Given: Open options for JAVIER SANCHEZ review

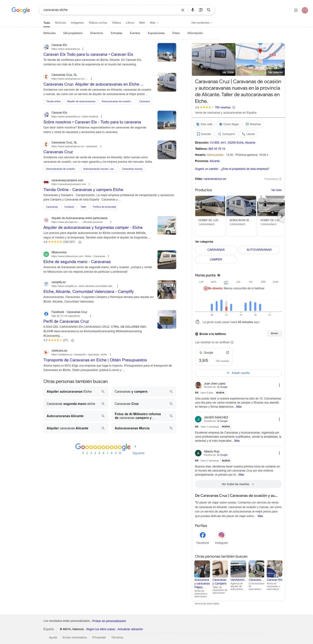Looking at the screenshot, I should coord(279,419).
